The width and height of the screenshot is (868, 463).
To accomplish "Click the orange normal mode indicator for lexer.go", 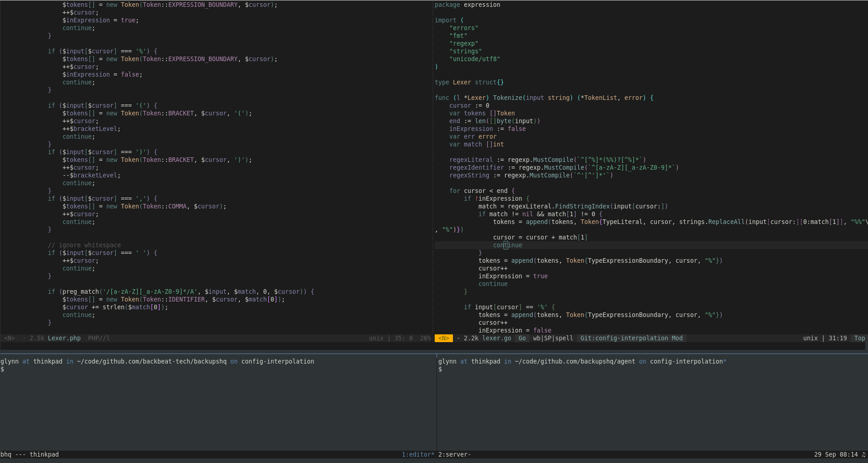I will (444, 338).
